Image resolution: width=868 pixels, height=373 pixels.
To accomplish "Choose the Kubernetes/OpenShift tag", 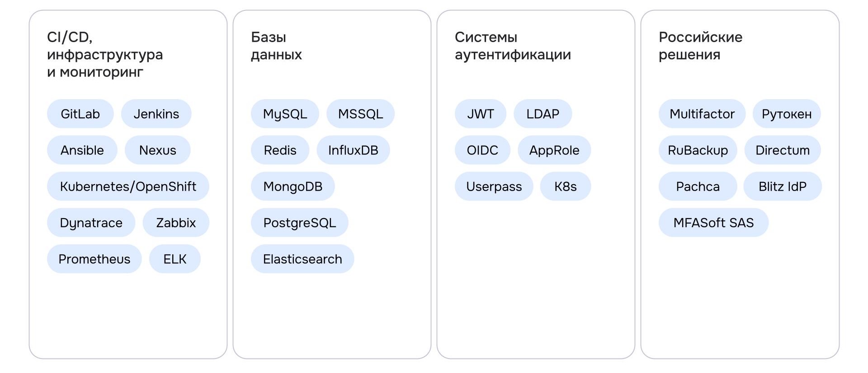I will coord(128,186).
